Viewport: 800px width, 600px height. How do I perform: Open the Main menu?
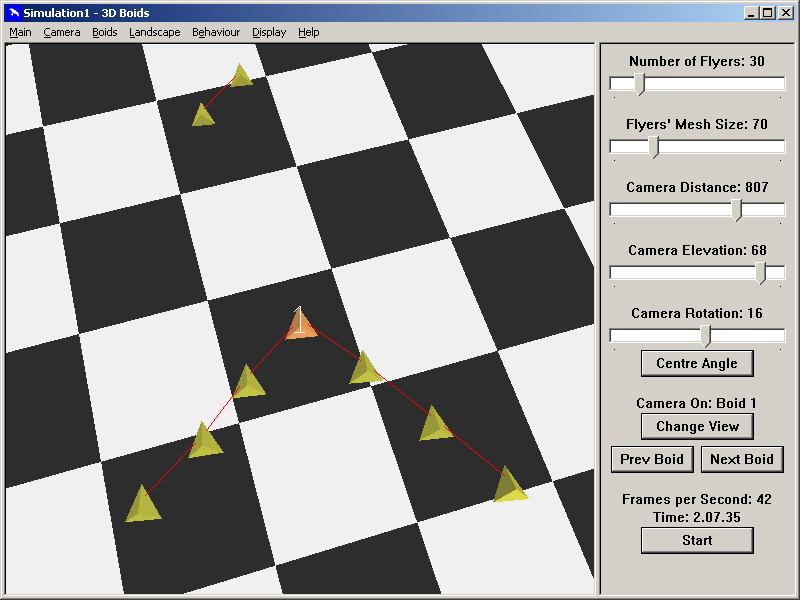point(20,32)
